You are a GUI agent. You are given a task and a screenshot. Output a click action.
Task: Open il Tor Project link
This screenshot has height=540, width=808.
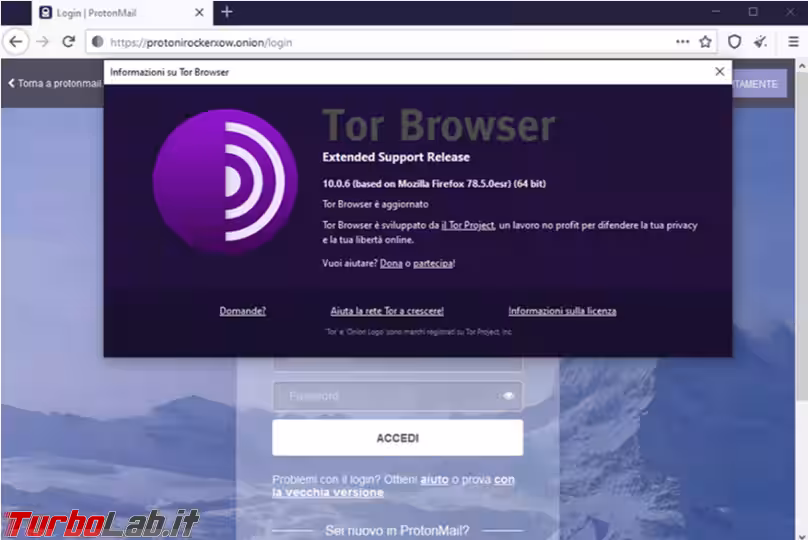tap(468, 225)
